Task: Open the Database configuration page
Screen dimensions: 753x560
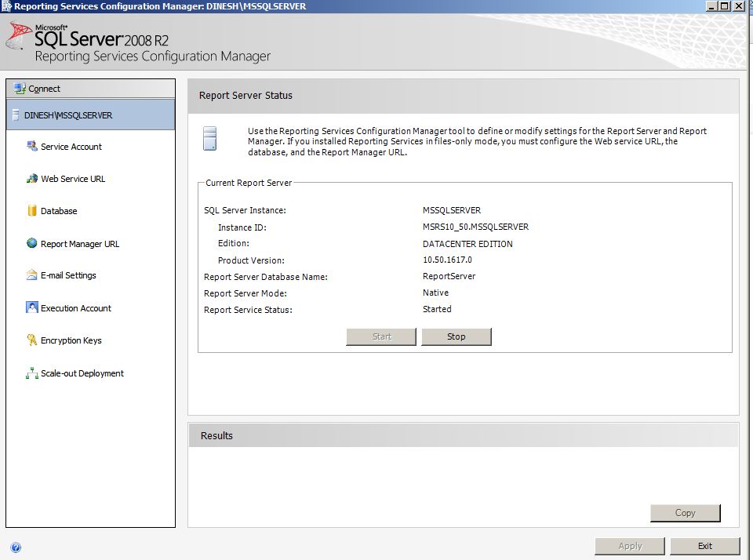Action: click(x=59, y=211)
